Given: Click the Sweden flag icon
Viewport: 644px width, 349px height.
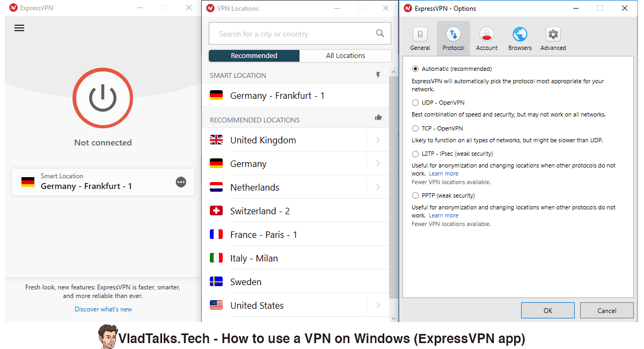Looking at the screenshot, I should pyautogui.click(x=216, y=282).
